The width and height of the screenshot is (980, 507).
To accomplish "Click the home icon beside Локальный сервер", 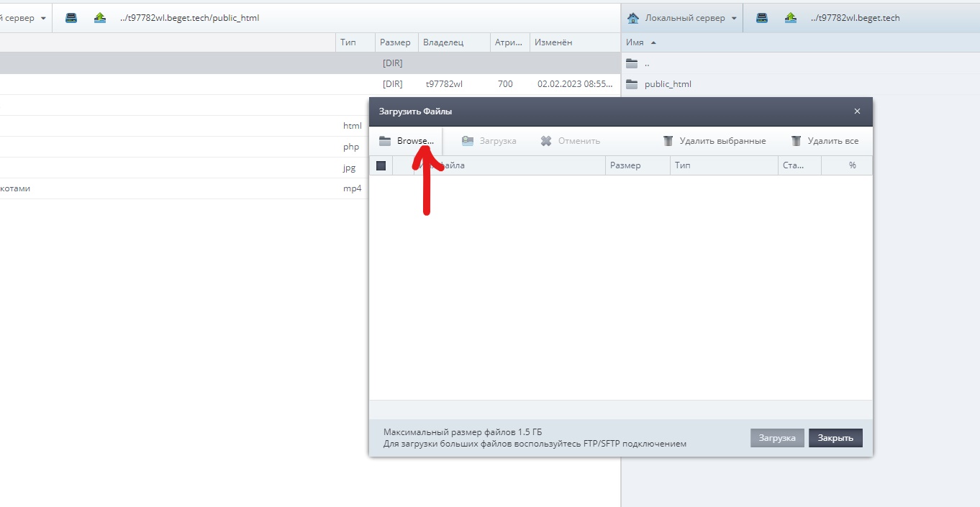I will (x=633, y=18).
